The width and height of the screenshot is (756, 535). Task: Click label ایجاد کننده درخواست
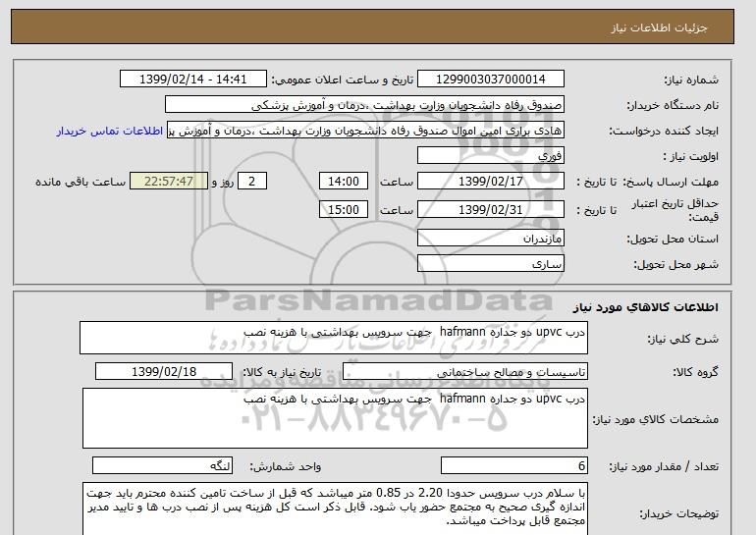[x=664, y=132]
